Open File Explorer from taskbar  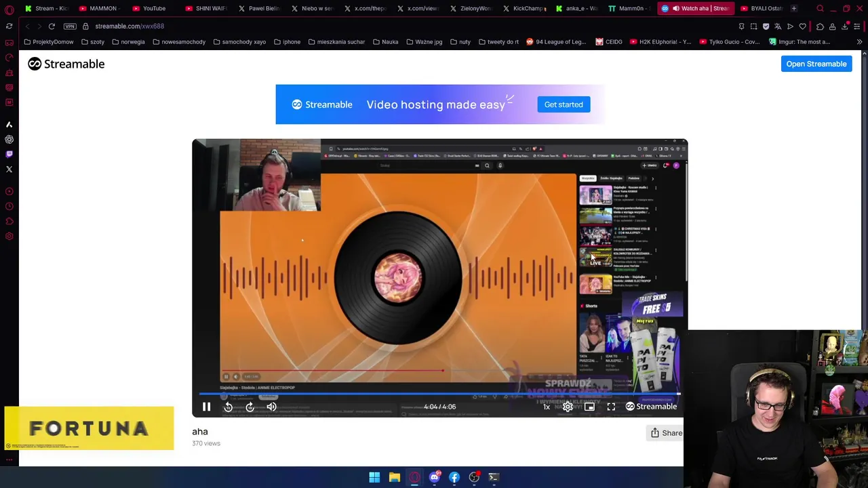394,477
